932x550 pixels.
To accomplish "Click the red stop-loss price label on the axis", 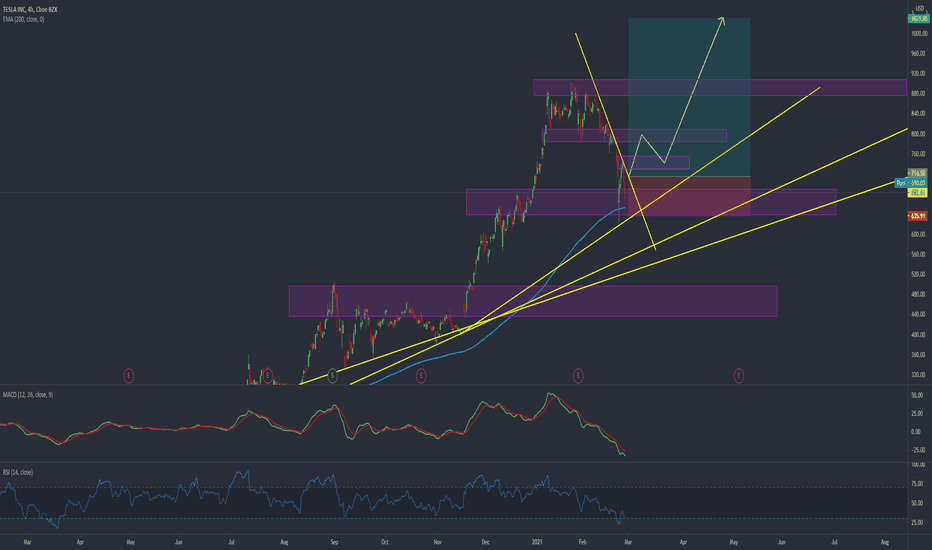I will 918,216.
